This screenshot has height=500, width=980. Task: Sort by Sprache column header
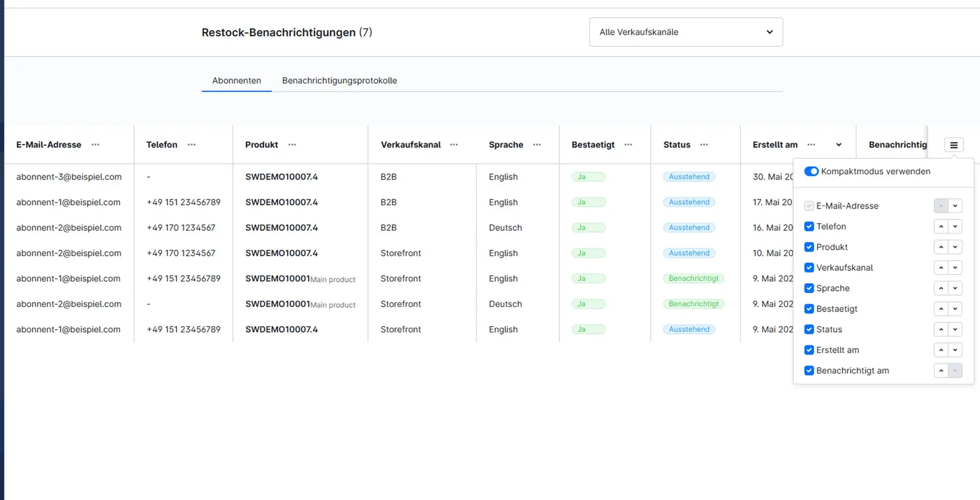506,145
